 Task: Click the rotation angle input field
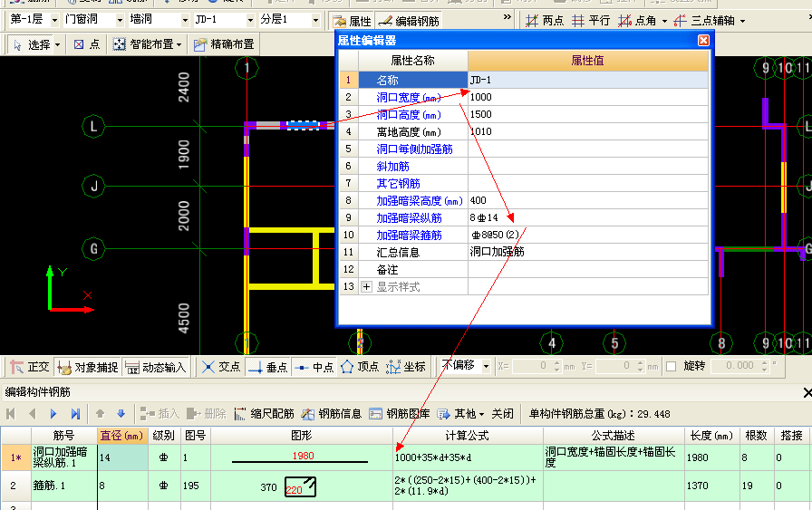click(x=740, y=366)
